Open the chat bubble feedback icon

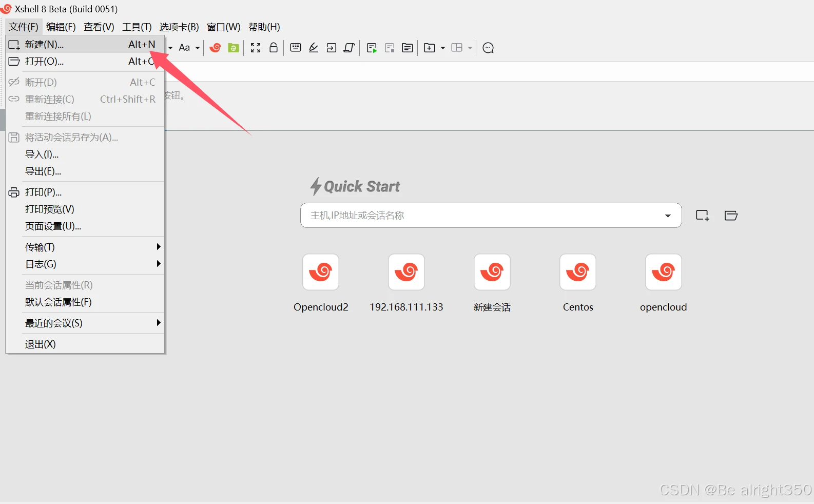(489, 48)
